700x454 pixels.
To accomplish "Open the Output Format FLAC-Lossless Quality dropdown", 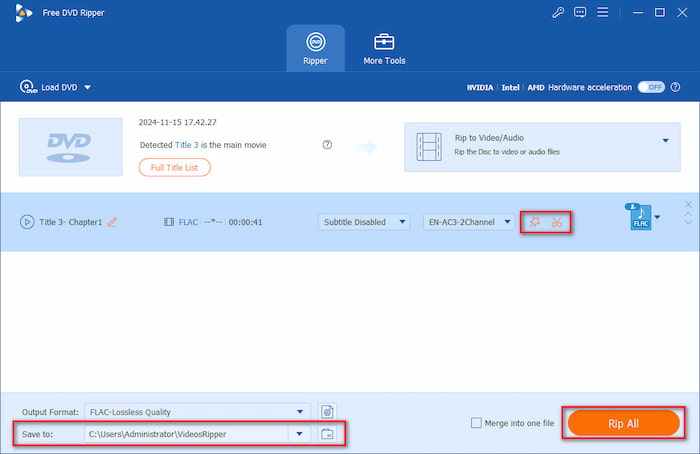I will 197,412.
